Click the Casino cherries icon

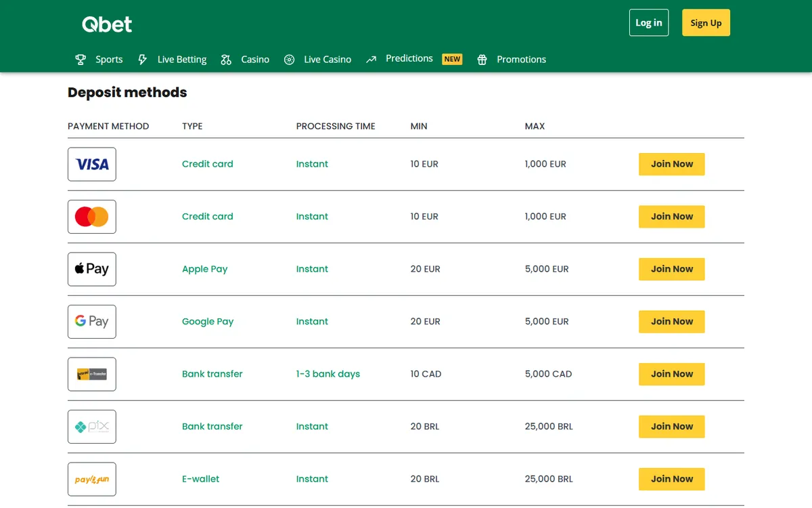(226, 60)
